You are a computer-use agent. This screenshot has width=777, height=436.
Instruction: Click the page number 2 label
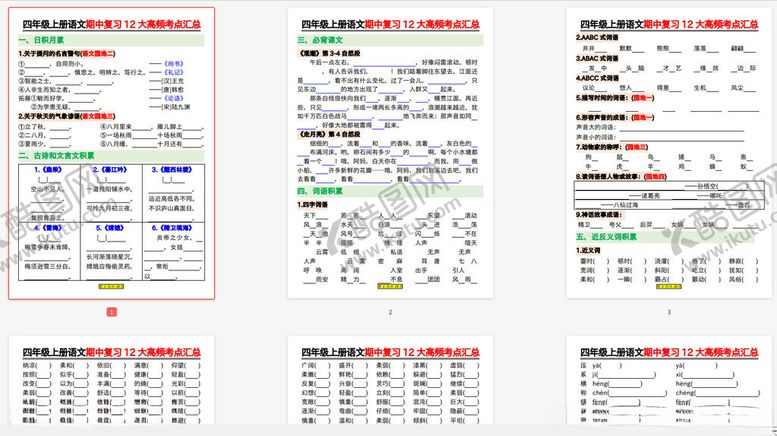coord(390,312)
